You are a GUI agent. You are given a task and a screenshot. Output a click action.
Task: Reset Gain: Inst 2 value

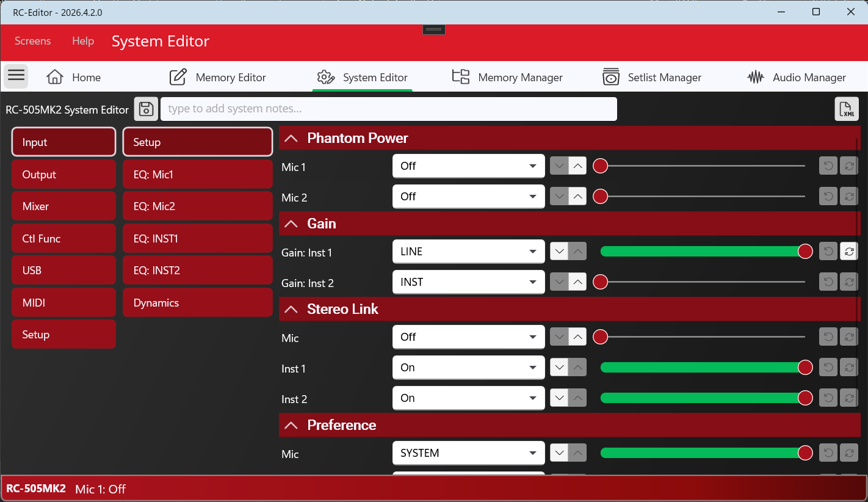point(828,282)
